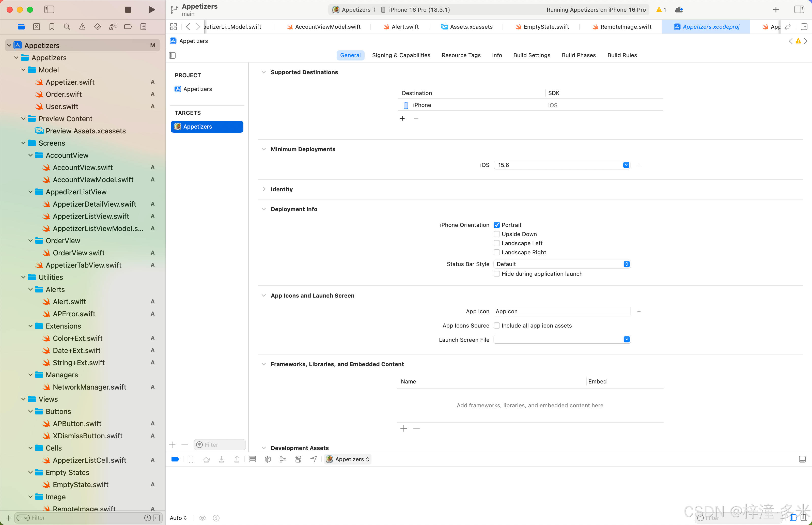The width and height of the screenshot is (812, 525).
Task: Switch to Build Settings tab
Action: (532, 55)
